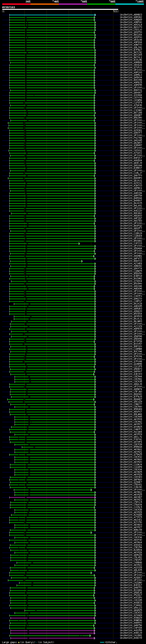Click the orange ~40% identity legend segment
Viewport: 146px width, 644px height.
click(45, 4)
